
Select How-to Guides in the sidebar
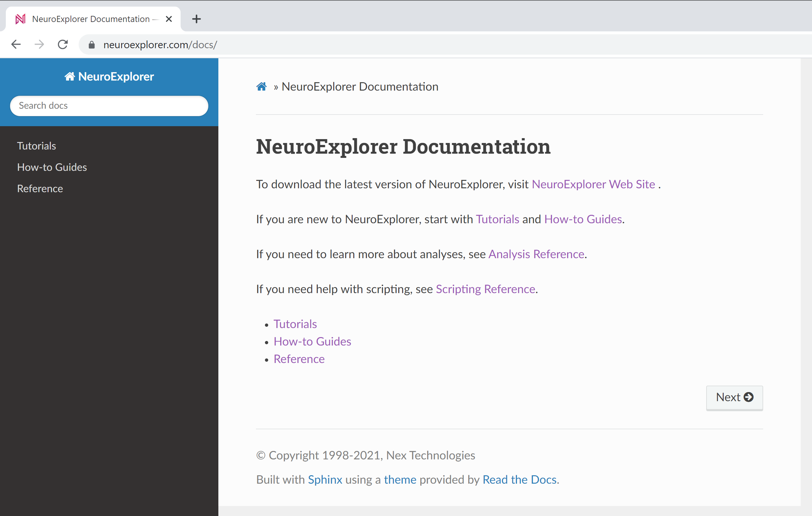tap(51, 167)
